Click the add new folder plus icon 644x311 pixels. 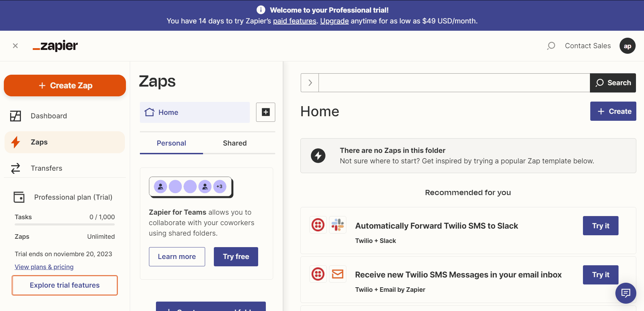(265, 112)
